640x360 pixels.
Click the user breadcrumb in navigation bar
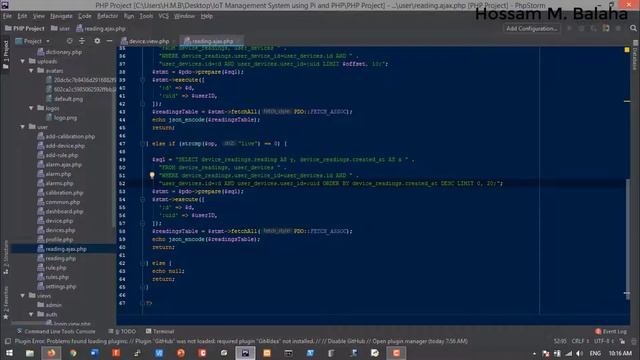60,28
